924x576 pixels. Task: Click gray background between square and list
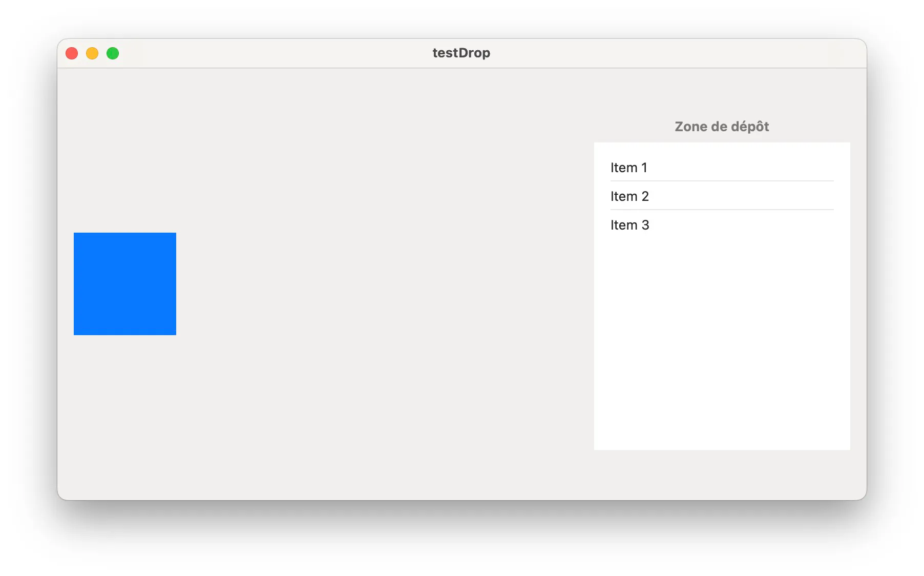(384, 284)
